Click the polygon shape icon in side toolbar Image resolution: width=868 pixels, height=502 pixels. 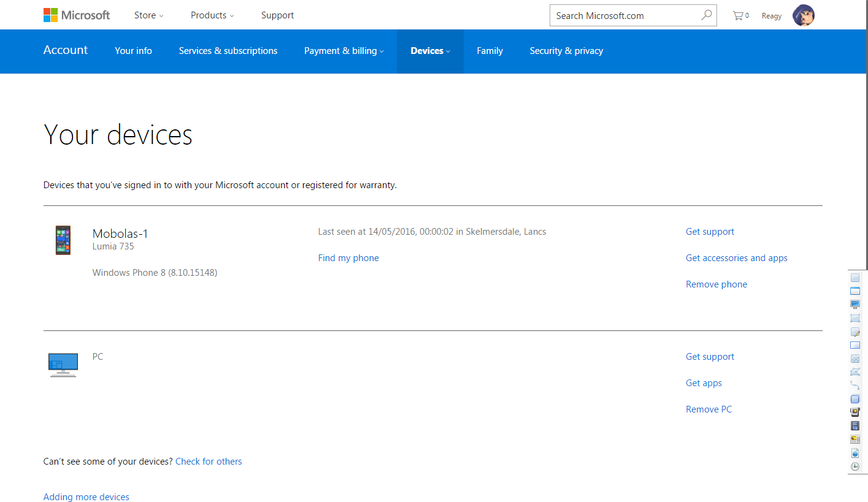pyautogui.click(x=855, y=372)
